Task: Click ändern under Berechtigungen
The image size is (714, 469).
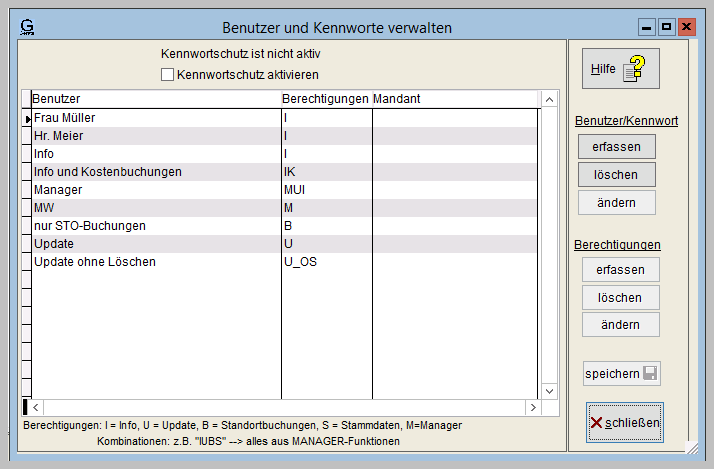Action: click(620, 324)
